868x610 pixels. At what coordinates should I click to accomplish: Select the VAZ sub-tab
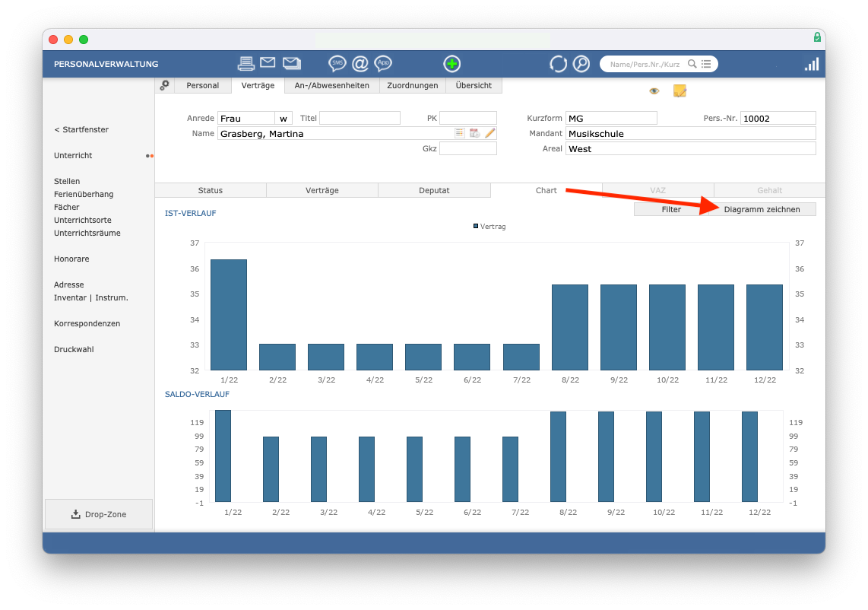tap(657, 190)
